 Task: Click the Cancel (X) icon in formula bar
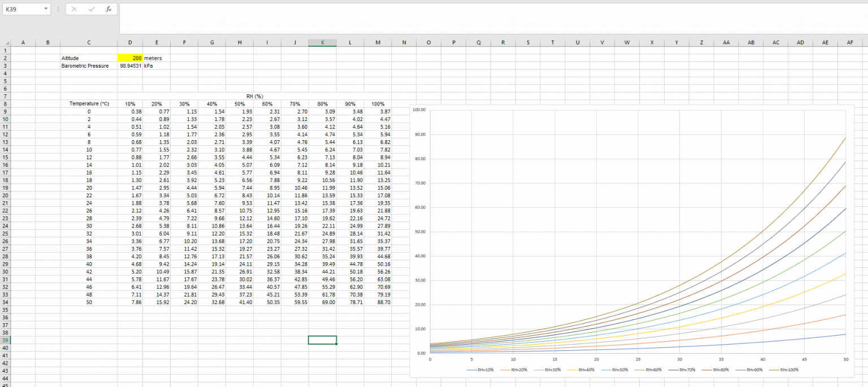74,9
